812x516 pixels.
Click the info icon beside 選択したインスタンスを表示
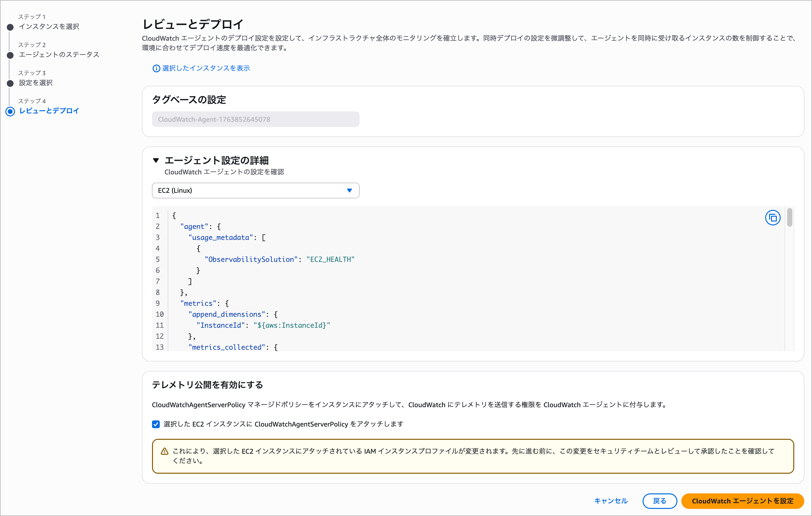(x=156, y=68)
